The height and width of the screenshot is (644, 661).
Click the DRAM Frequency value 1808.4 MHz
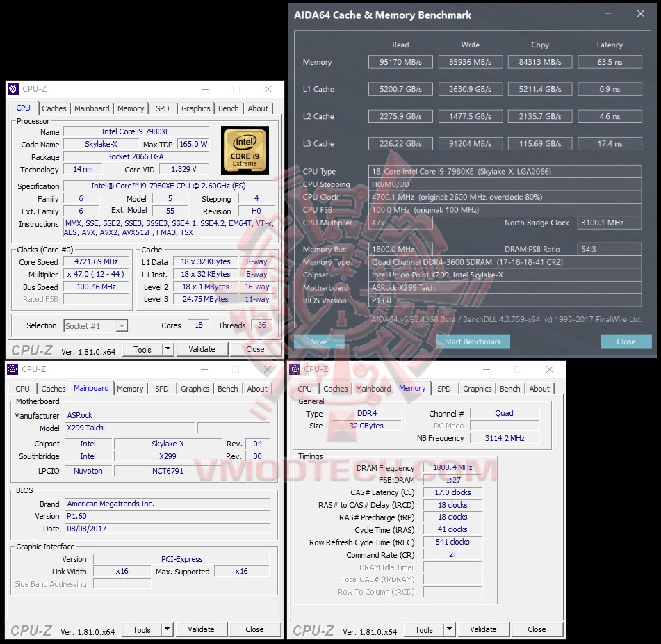coord(452,467)
